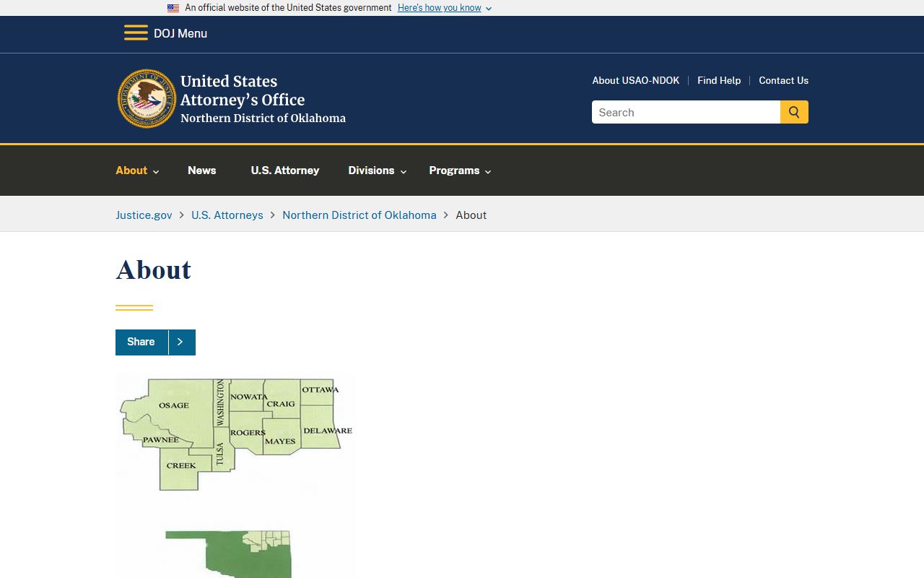Go to Northern District of Oklahoma breadcrumb
This screenshot has height=578, width=924.
(359, 215)
